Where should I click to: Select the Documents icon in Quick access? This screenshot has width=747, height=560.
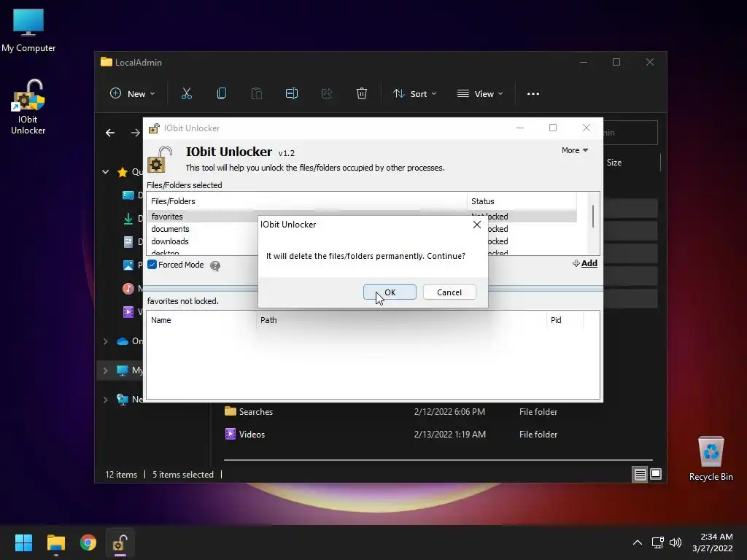point(128,242)
